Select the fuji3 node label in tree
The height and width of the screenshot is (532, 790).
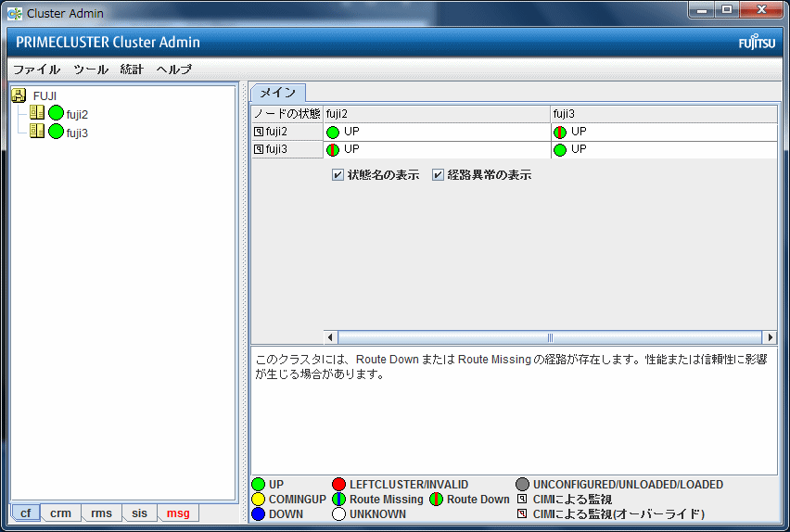(x=77, y=133)
